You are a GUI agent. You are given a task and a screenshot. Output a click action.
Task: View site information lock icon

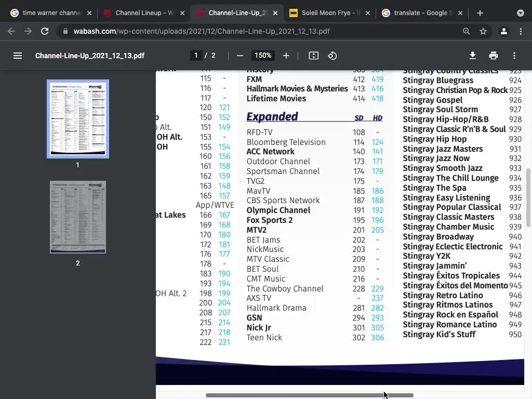point(65,31)
